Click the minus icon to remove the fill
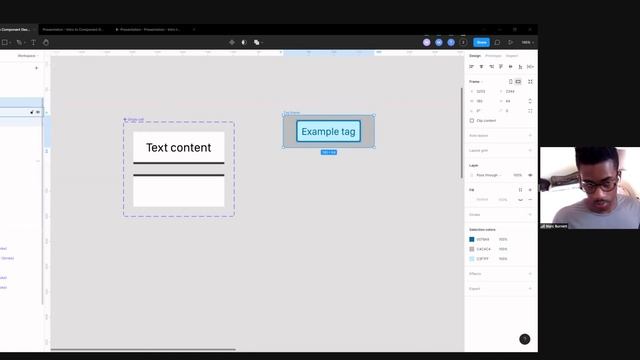640x360 pixels. pyautogui.click(x=530, y=200)
